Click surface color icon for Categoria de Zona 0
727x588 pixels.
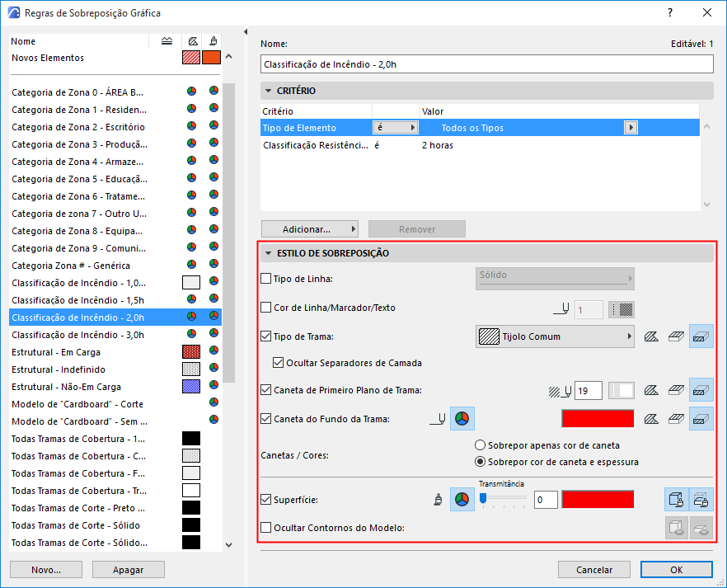pos(213,91)
